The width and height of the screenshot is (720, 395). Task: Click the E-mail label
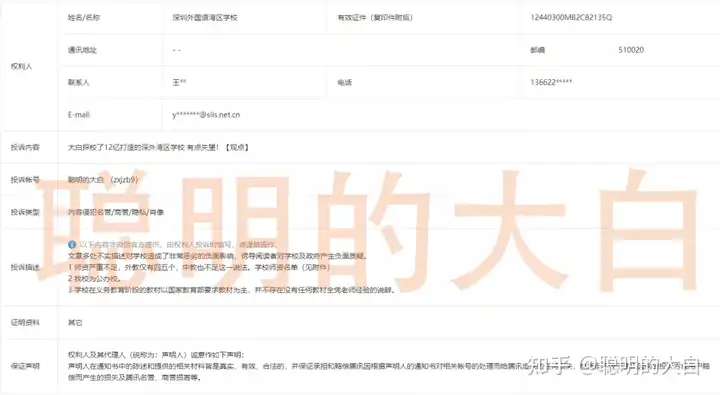pyautogui.click(x=79, y=115)
